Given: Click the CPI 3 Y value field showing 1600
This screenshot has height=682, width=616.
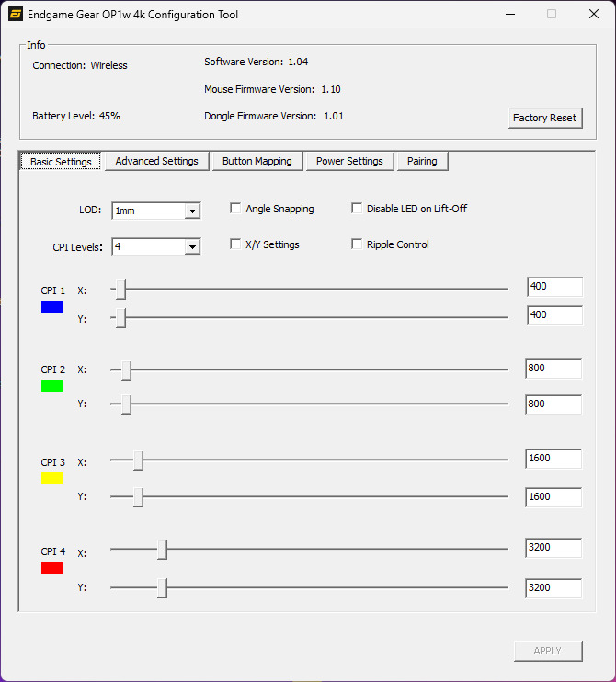Looking at the screenshot, I should point(553,497).
